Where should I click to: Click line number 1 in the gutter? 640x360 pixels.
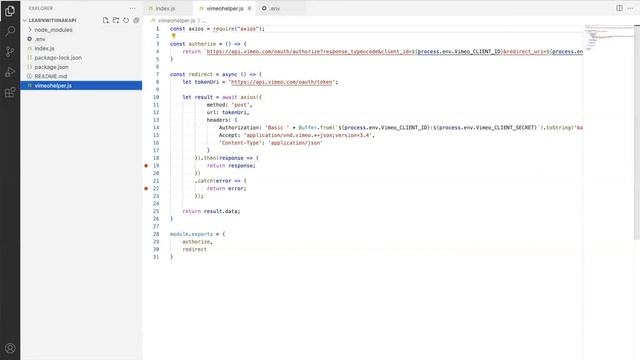[157, 29]
